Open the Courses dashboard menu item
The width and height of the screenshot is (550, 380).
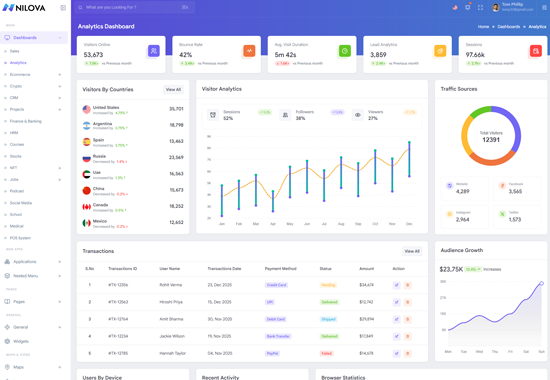coord(17,144)
